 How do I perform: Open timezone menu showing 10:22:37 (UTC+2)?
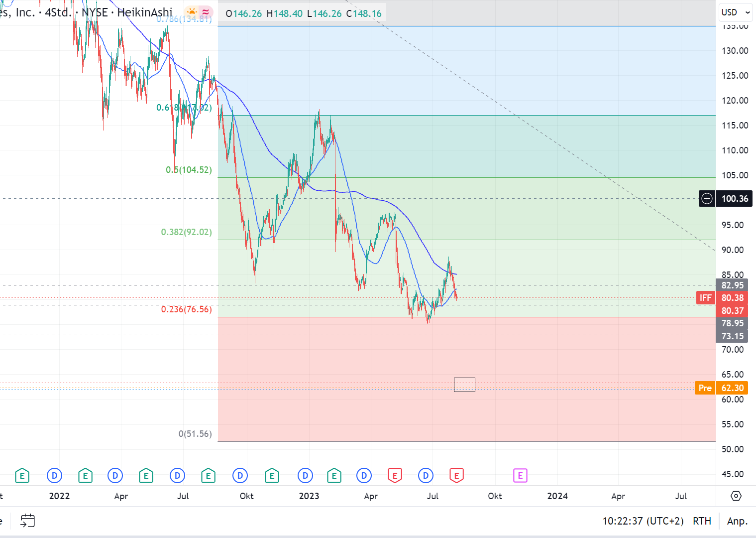643,521
